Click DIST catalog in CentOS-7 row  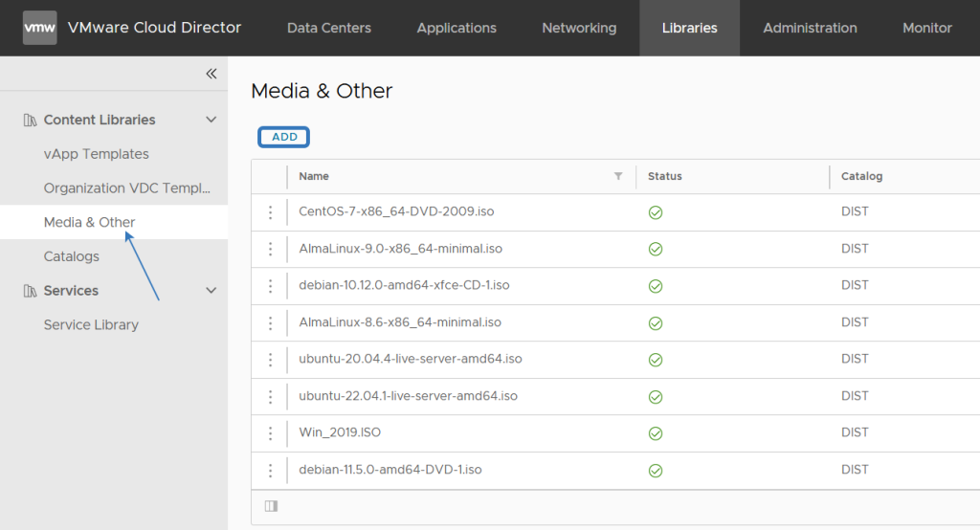(x=855, y=211)
